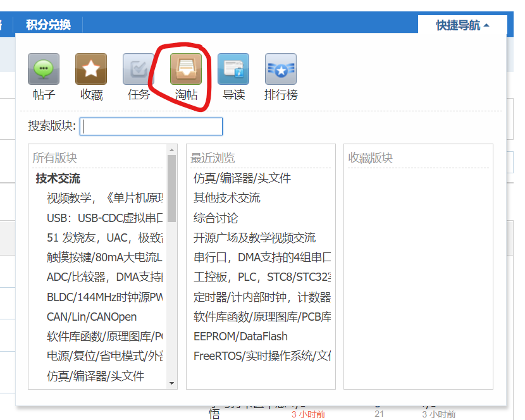
Task: Click the 所有版块 list scrollbar thumb
Action: click(172, 188)
